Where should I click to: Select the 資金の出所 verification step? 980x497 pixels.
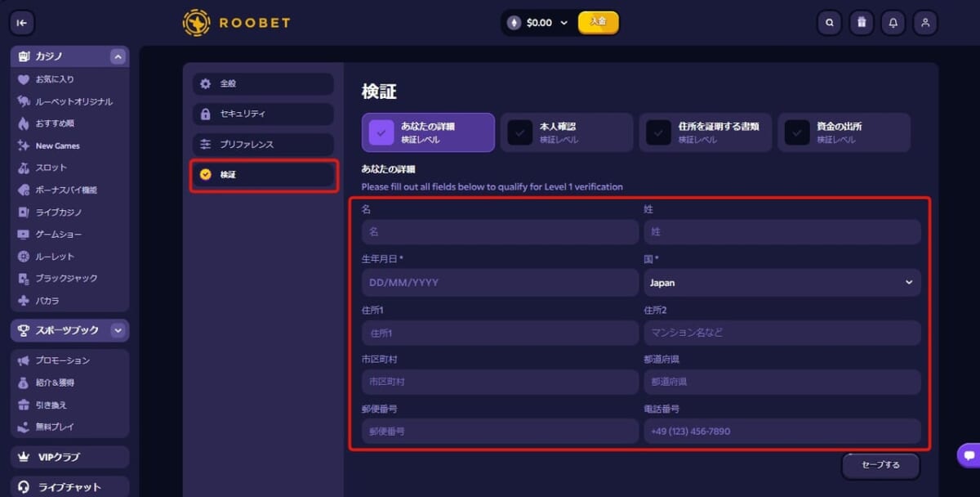click(844, 132)
